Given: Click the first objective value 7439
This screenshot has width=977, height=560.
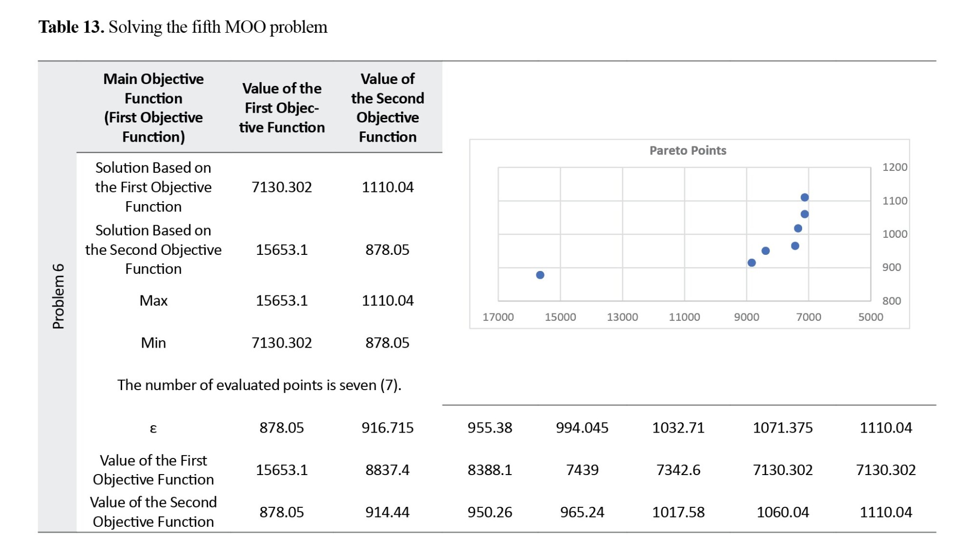Looking at the screenshot, I should tap(582, 470).
